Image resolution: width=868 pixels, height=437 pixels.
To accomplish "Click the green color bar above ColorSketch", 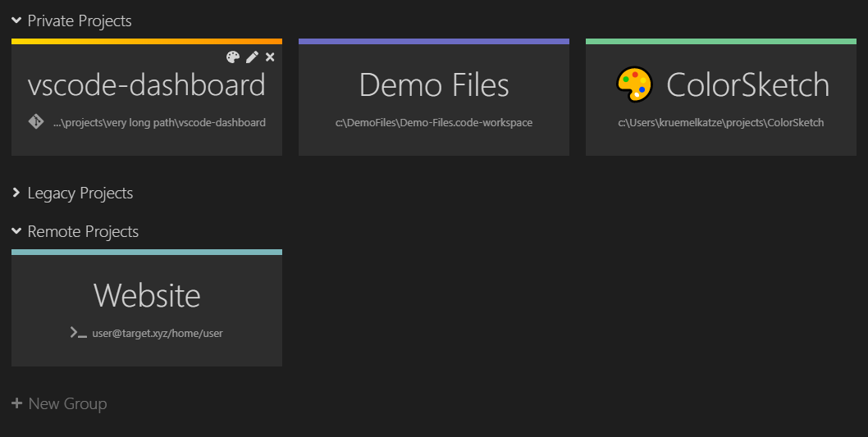I will (x=721, y=42).
